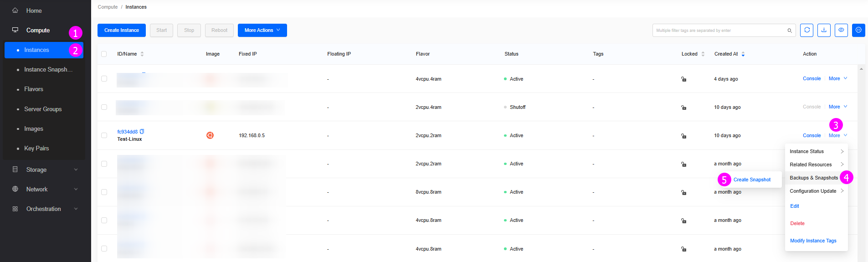Open More dropdown for 4 days ago row
This screenshot has height=262, width=868.
[x=838, y=78]
